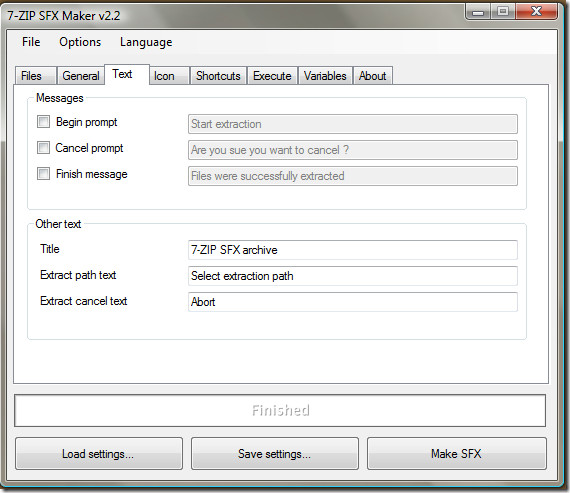Screen dimensions: 570x493
Task: Open the Variables tab
Action: click(325, 76)
